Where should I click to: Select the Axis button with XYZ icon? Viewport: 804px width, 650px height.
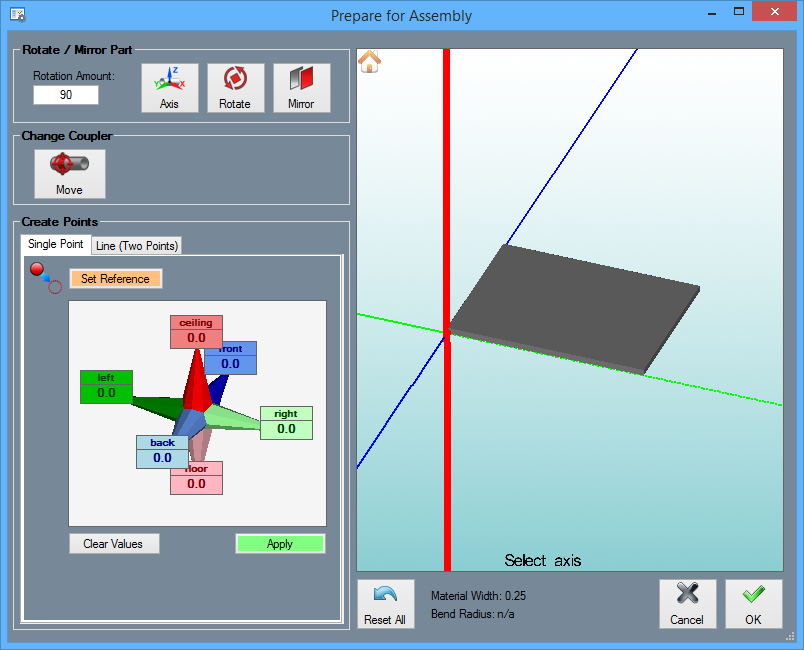[x=170, y=88]
